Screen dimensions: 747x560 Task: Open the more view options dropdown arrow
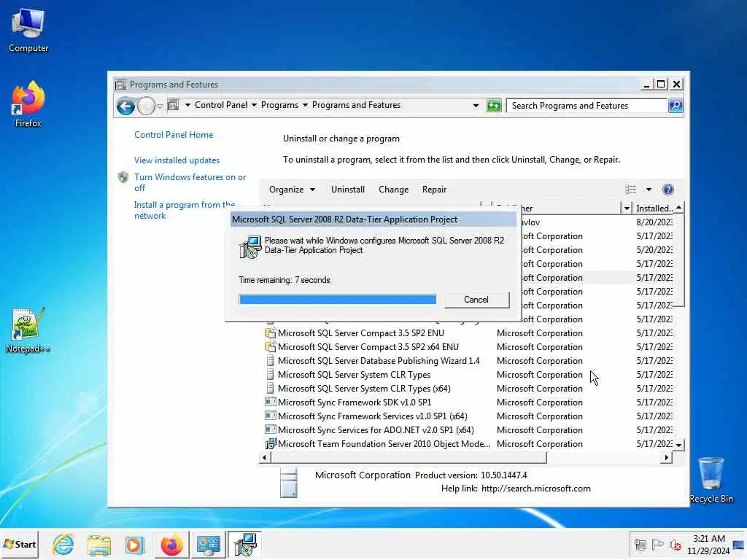(649, 190)
